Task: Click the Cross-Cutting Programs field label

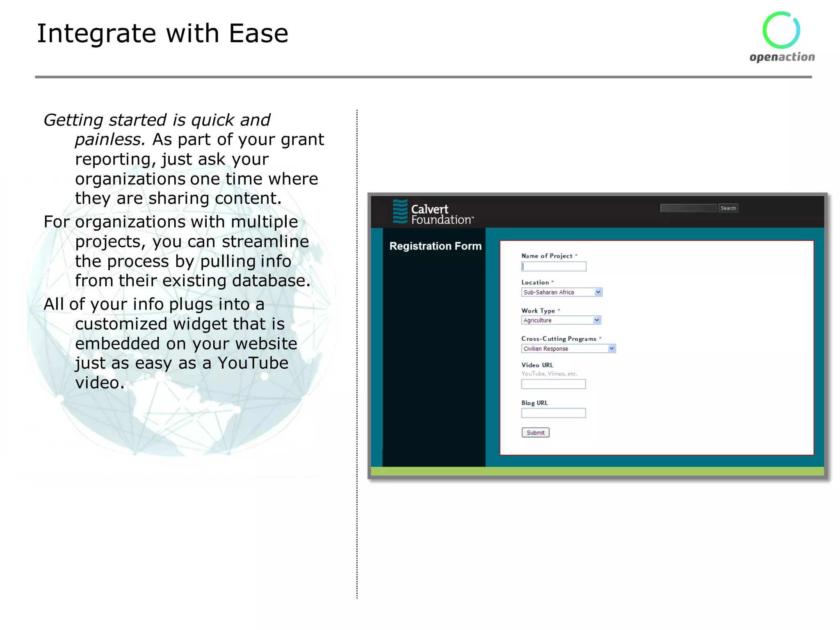Action: tap(559, 339)
